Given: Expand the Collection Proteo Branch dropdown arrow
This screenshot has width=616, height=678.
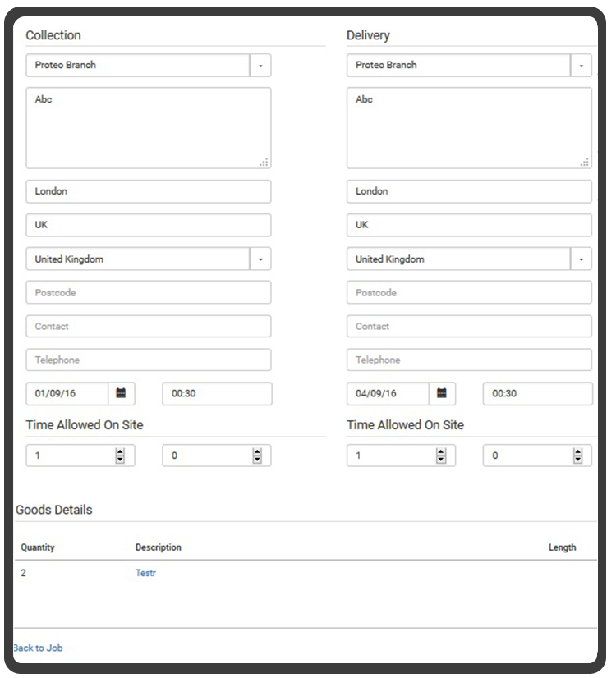Looking at the screenshot, I should 260,66.
